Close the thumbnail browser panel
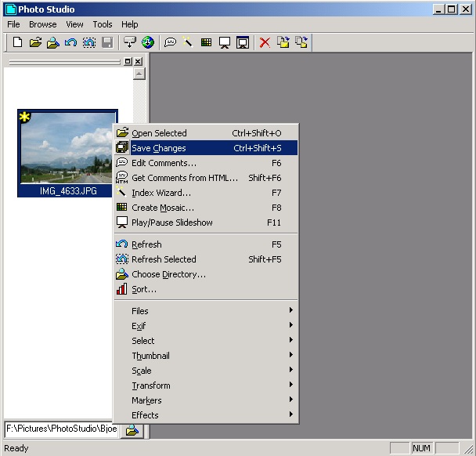476x456 pixels. [138, 61]
